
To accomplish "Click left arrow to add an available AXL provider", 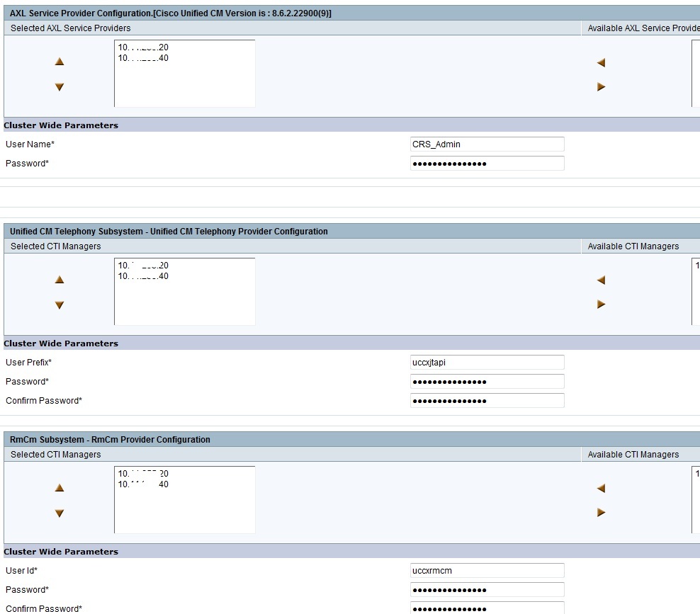I will point(600,62).
